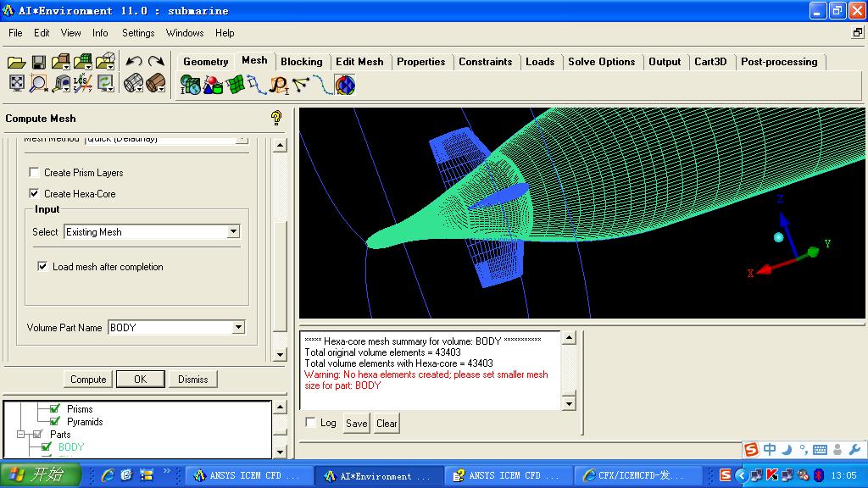This screenshot has height=488, width=868.
Task: Switch to the Blocking tab
Action: click(302, 61)
